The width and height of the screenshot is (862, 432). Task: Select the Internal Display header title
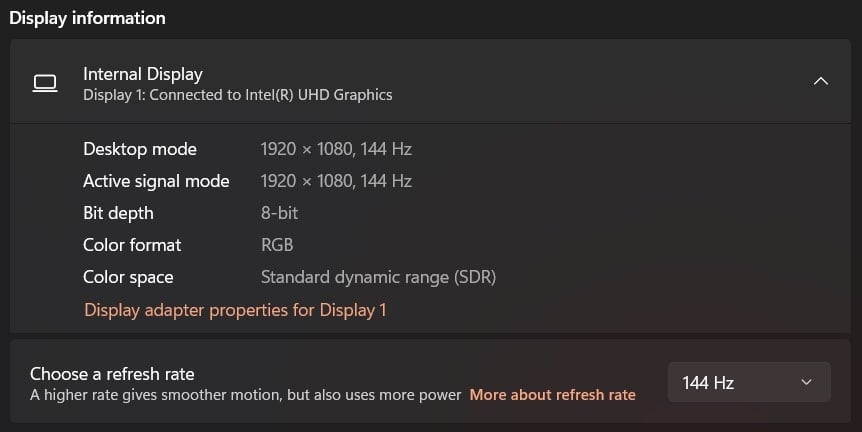point(143,74)
